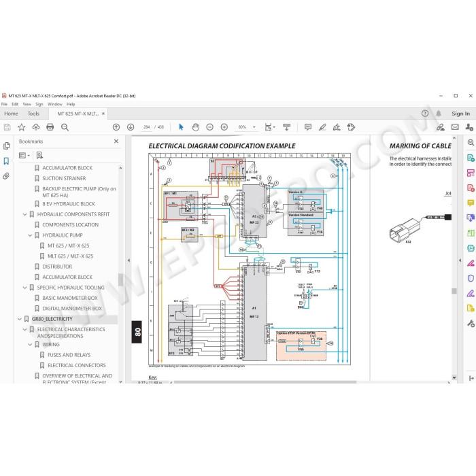The image size is (476, 476).
Task: Click the page number input field
Action: click(x=147, y=127)
